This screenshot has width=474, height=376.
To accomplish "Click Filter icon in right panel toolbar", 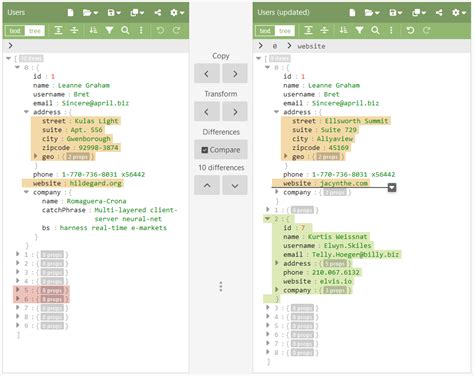I will (x=359, y=30).
